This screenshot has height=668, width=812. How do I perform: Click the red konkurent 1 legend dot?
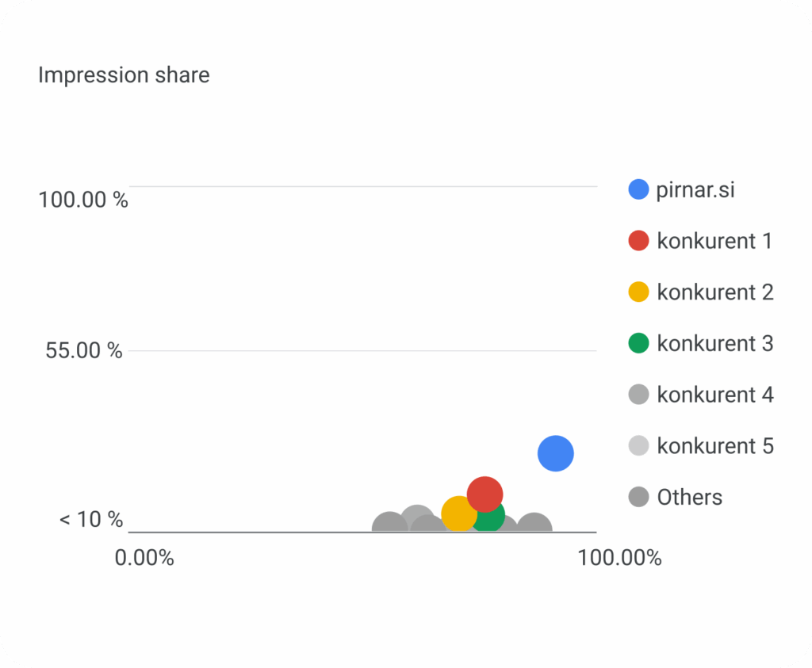coord(638,241)
